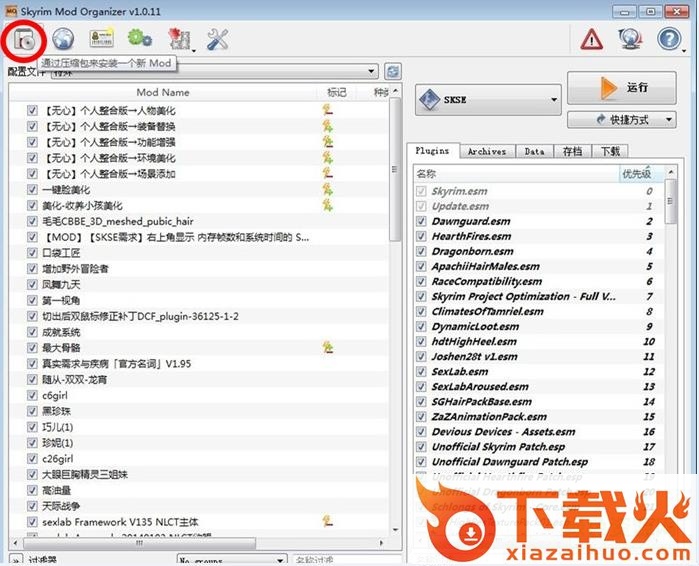Open the profiles ID card icon
This screenshot has width=699, height=566.
click(x=101, y=40)
